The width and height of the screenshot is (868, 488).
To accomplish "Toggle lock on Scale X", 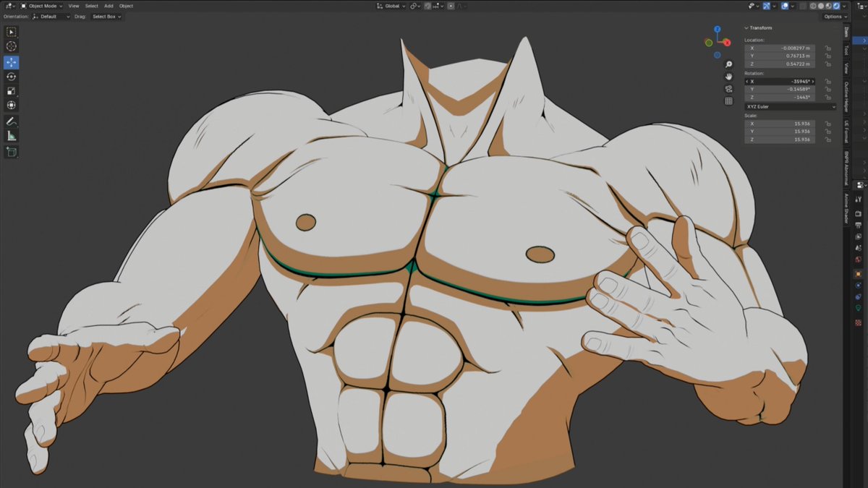I will 827,123.
